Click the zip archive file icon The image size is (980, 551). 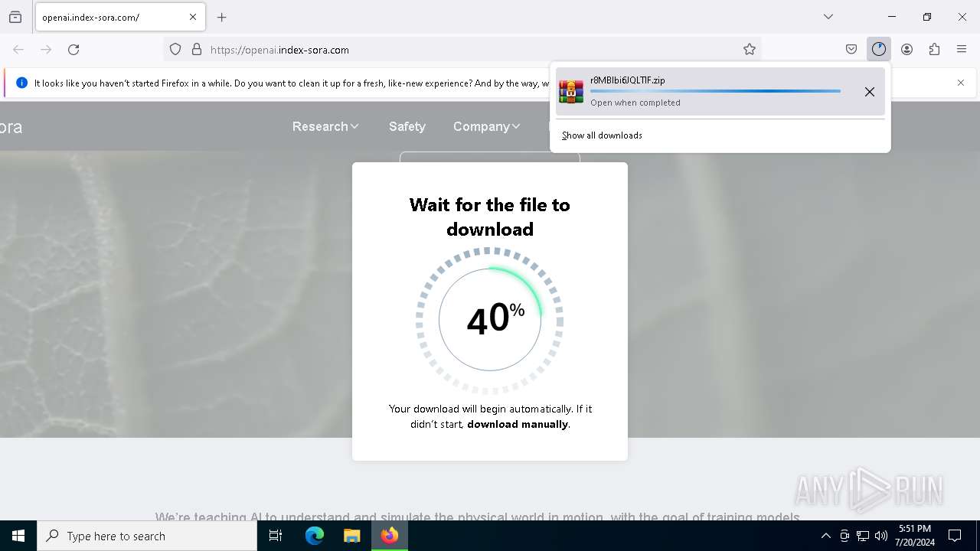571,91
